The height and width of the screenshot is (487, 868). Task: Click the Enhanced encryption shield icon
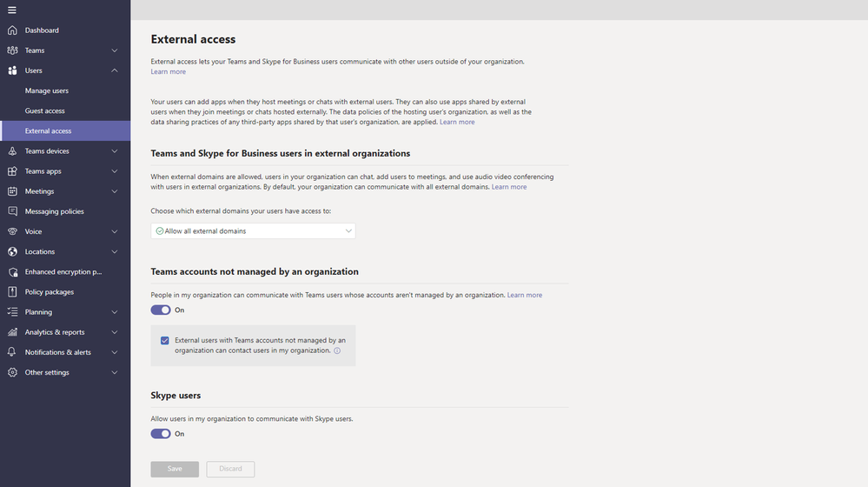(x=12, y=271)
